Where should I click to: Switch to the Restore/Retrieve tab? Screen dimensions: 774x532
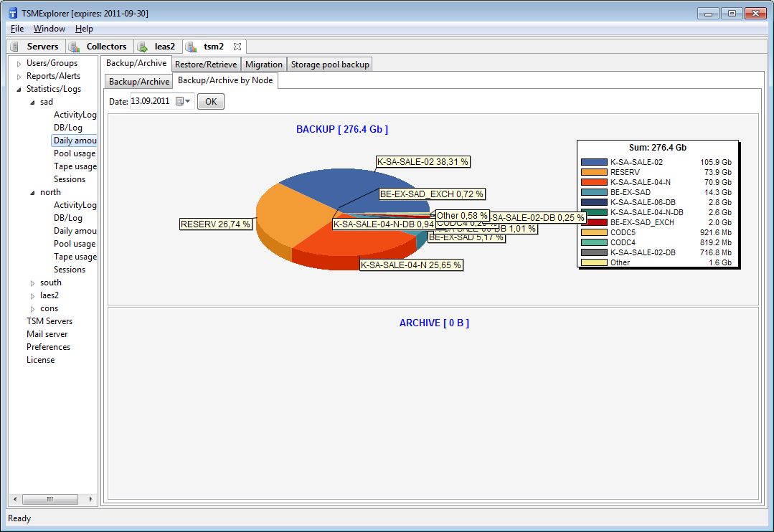[206, 64]
